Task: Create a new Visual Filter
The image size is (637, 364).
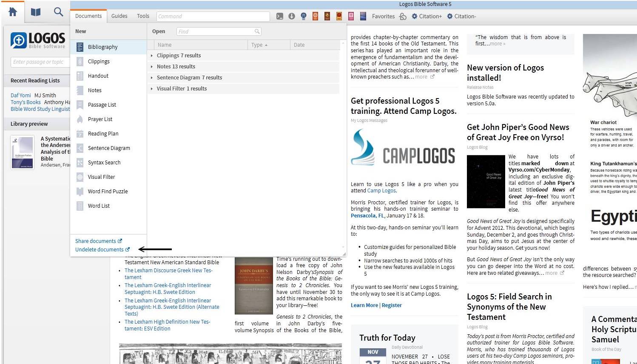Action: (x=108, y=177)
